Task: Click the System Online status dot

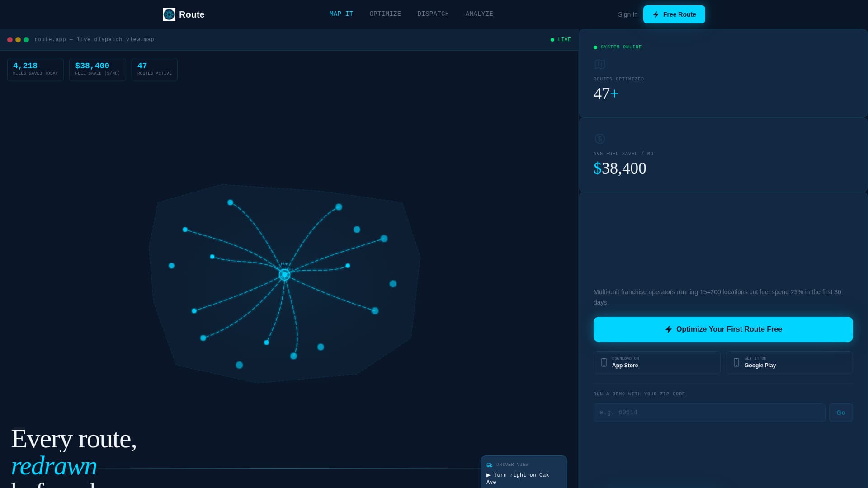Action: (595, 47)
